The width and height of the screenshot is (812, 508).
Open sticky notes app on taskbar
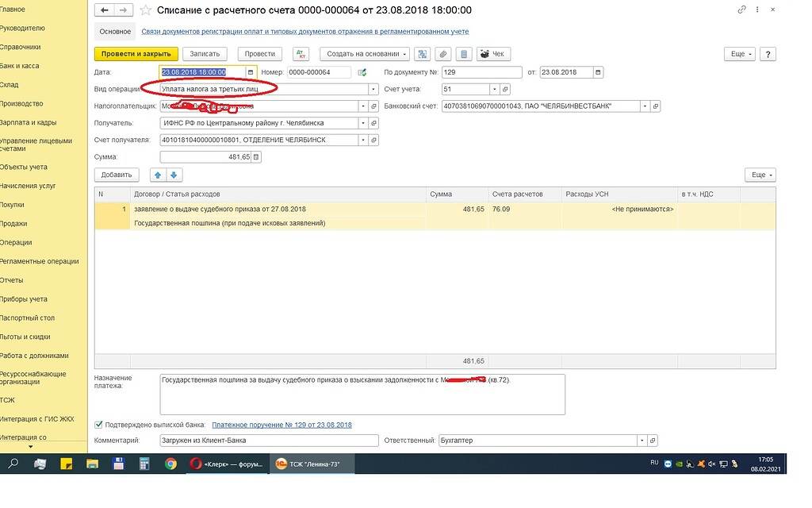(67, 464)
